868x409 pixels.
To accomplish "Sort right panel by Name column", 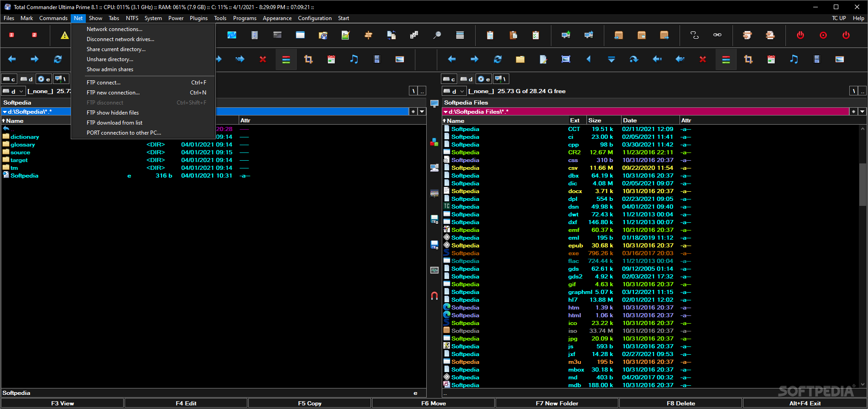I will point(505,121).
